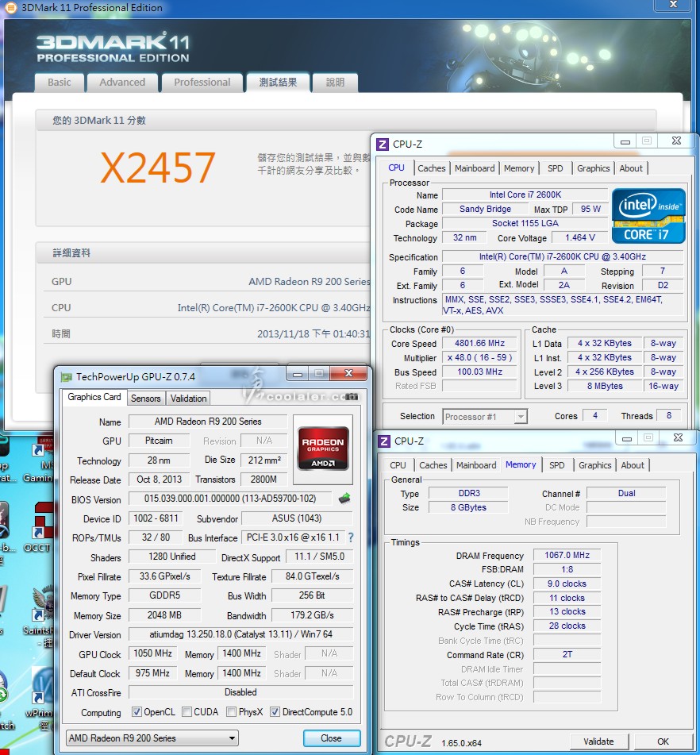The width and height of the screenshot is (700, 755).
Task: Open About tab in the upper CPU-Z window
Action: tap(631, 168)
